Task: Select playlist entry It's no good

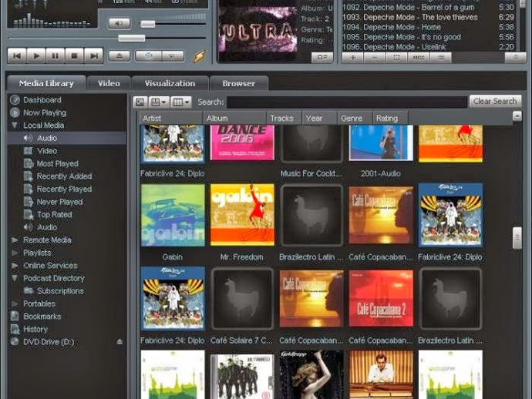Action: tap(428, 37)
